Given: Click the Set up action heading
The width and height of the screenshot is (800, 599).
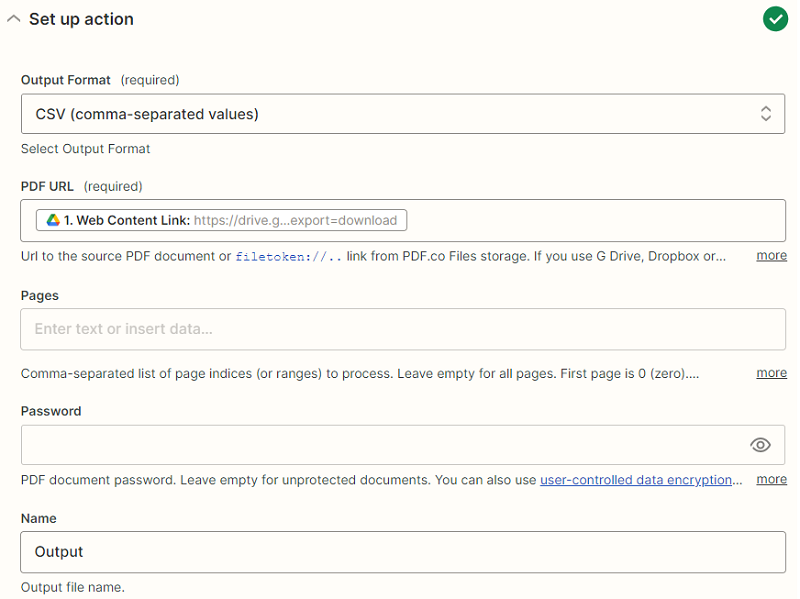Looking at the screenshot, I should click(81, 19).
